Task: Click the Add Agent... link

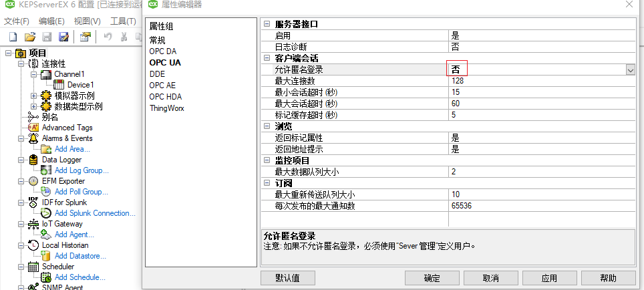Action: point(74,235)
